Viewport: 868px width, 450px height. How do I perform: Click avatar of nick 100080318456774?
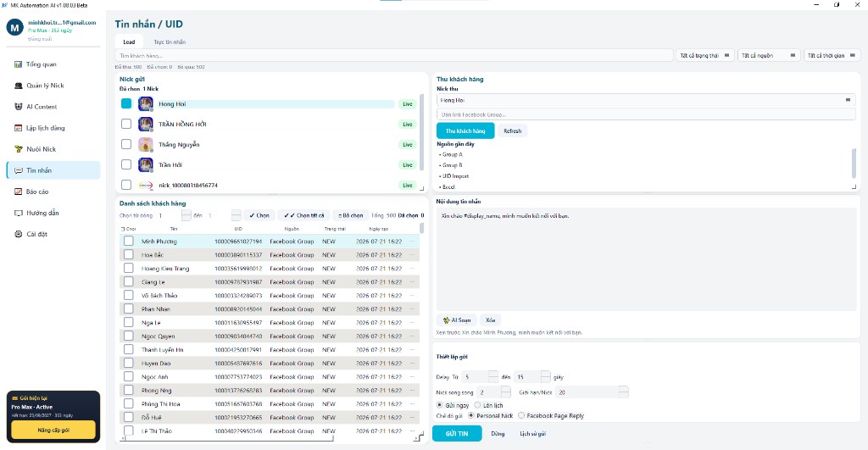tap(146, 185)
